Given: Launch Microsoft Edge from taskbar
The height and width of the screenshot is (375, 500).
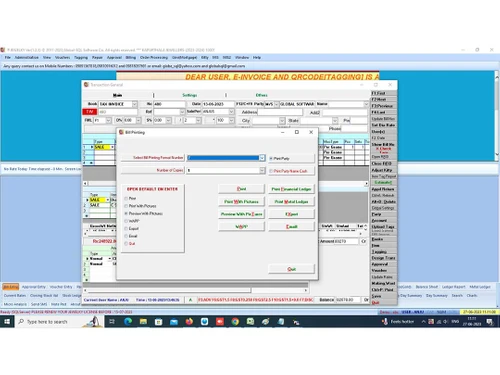Looking at the screenshot, I should [128, 322].
